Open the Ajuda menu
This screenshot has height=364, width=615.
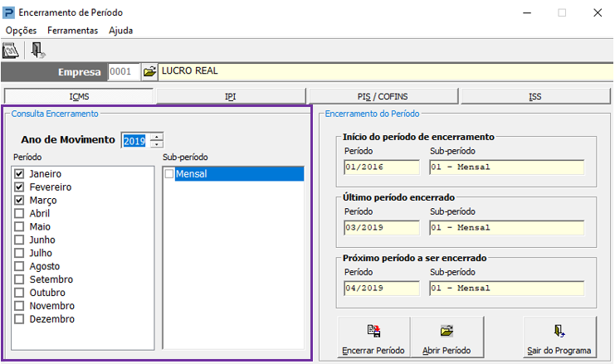click(x=121, y=31)
